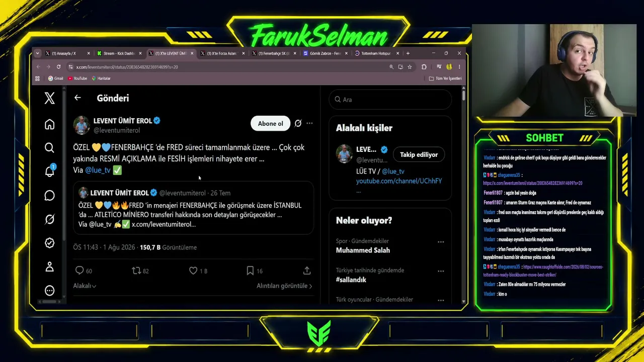
Task: Open options for #sallandık trend
Action: [441, 271]
